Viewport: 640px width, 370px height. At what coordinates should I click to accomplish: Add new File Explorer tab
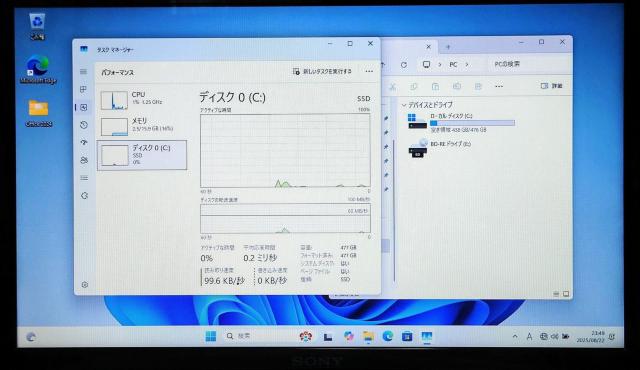448,47
